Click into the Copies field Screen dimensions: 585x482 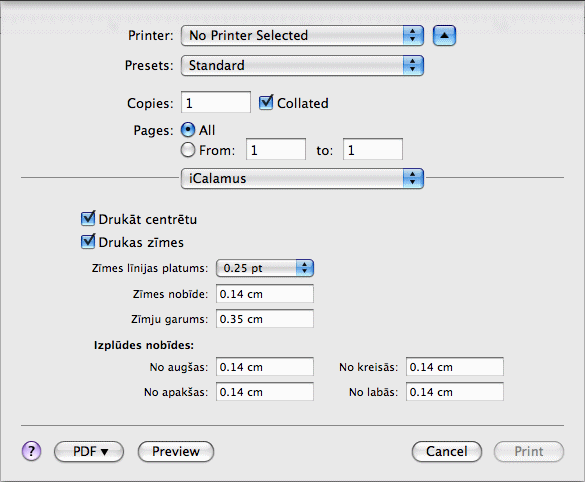pos(216,102)
